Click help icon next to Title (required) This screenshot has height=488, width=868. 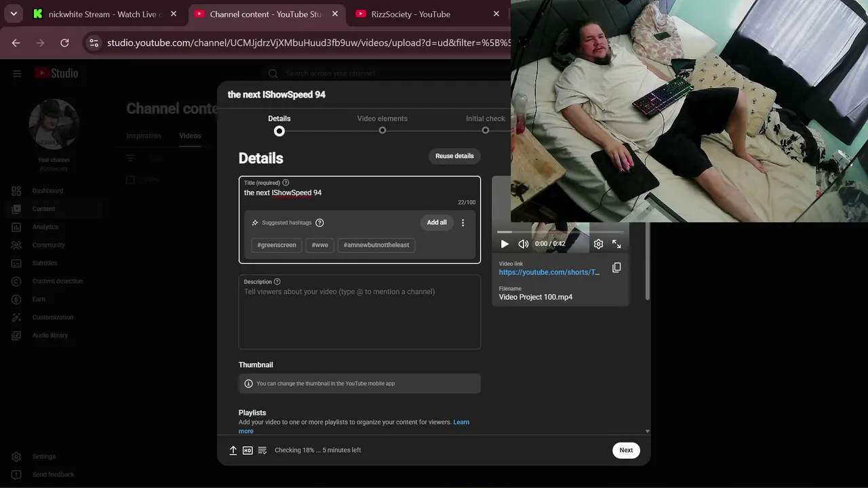click(x=285, y=183)
